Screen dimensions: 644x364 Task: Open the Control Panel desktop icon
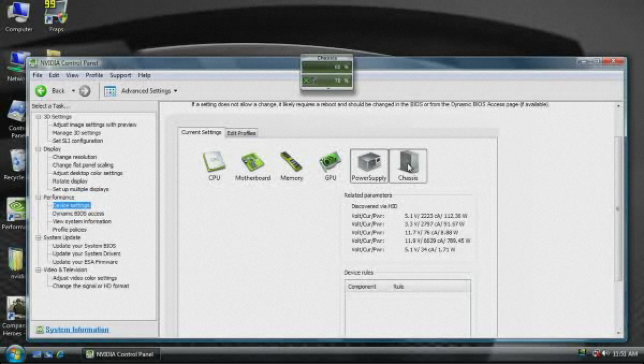pos(17,119)
